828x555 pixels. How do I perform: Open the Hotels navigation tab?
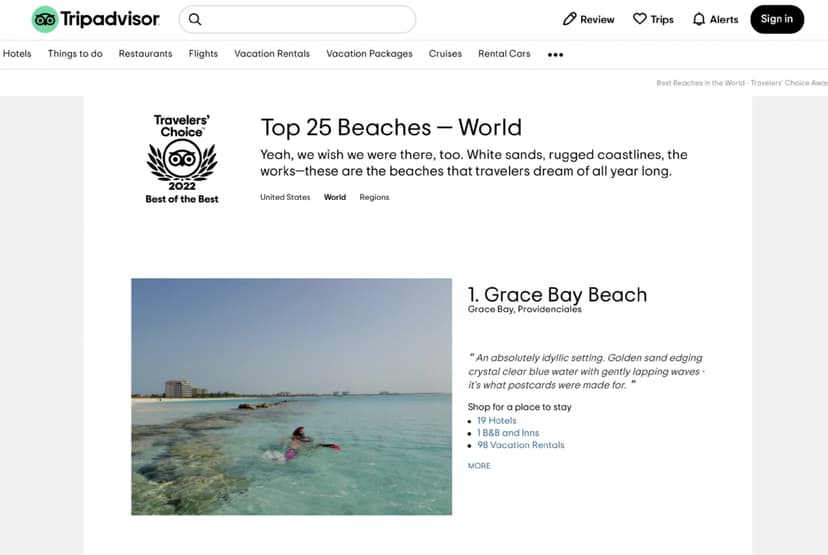tap(17, 54)
